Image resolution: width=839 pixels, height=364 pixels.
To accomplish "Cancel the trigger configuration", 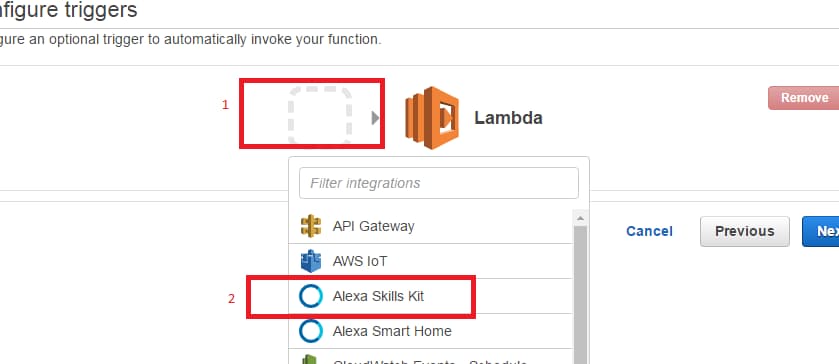I will (650, 231).
